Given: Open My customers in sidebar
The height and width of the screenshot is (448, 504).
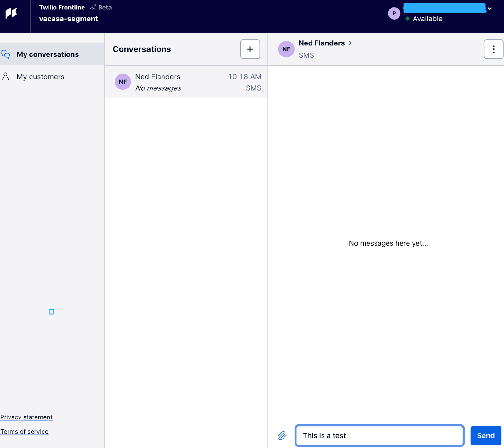Looking at the screenshot, I should [x=40, y=77].
